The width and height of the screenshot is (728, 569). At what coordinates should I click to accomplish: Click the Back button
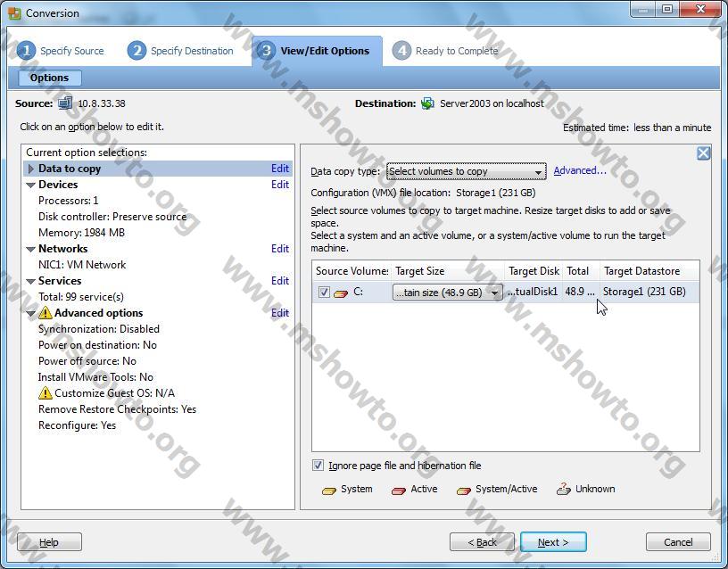tap(482, 541)
